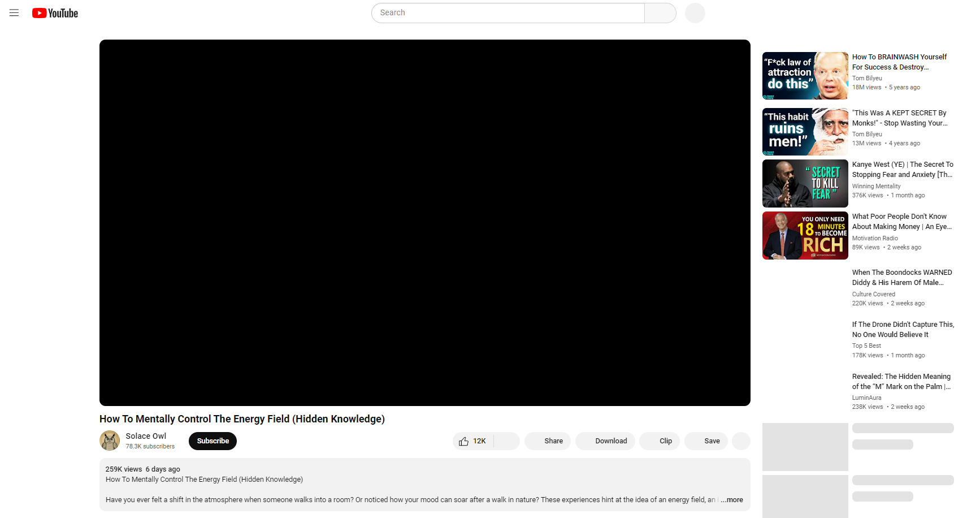Click the dislike button next to 12K likes
The image size is (980, 518).
click(506, 441)
